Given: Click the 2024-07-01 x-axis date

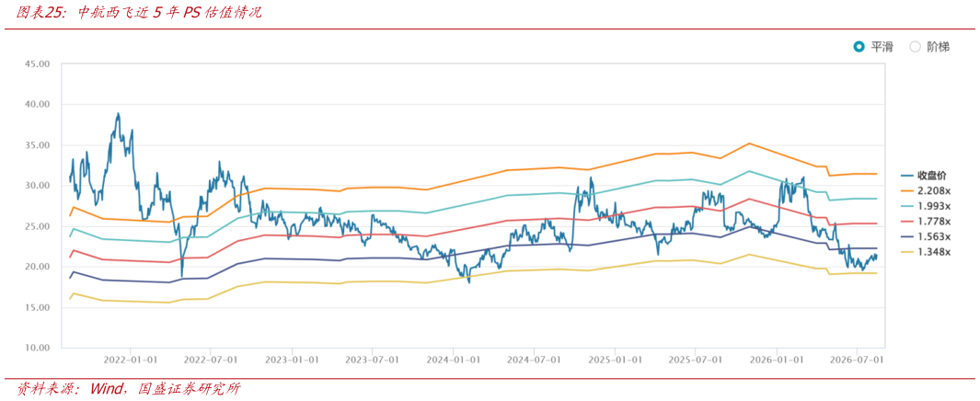Looking at the screenshot, I should 534,361.
